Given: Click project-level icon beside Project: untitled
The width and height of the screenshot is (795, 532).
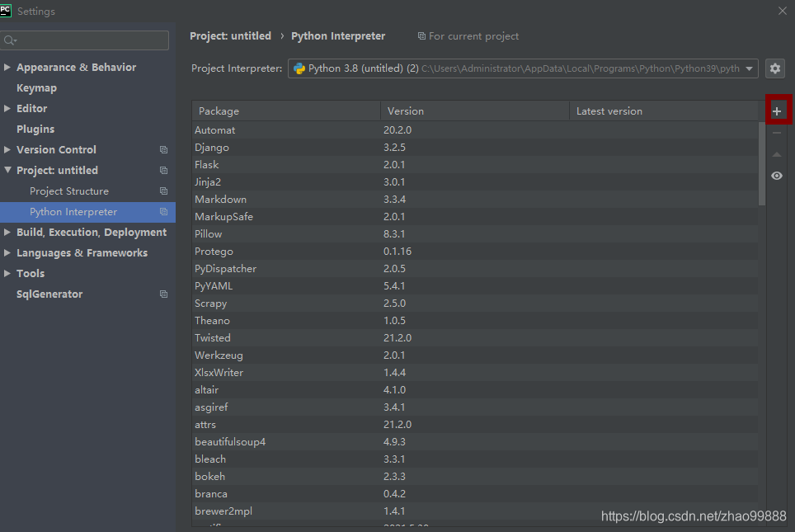Looking at the screenshot, I should click(163, 171).
